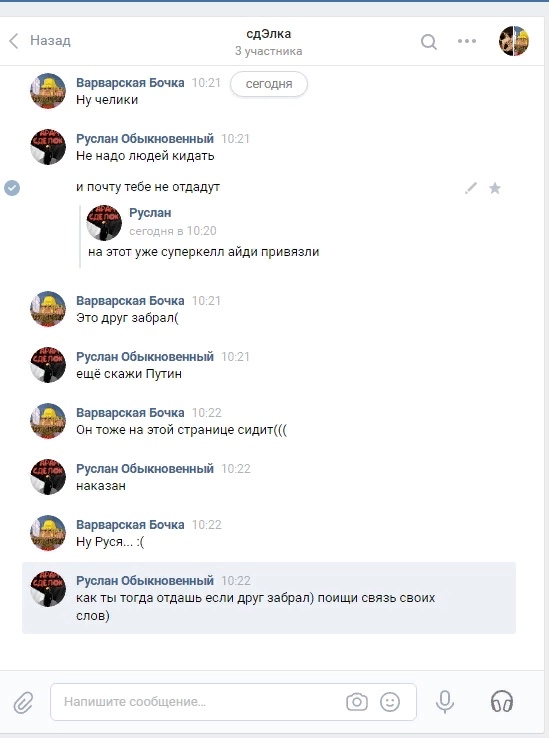Mark message important with star icon
549x738 pixels.
pyautogui.click(x=494, y=188)
